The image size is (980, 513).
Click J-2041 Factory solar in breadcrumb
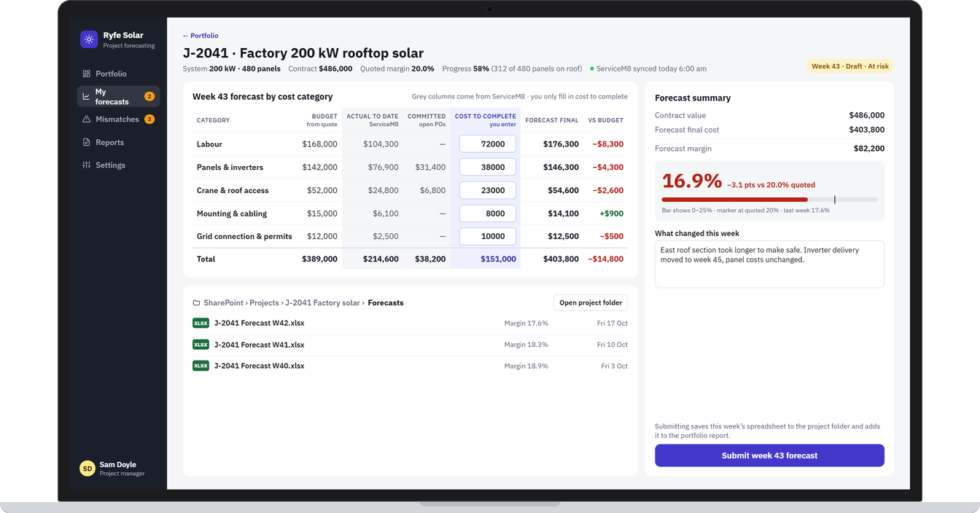click(322, 303)
